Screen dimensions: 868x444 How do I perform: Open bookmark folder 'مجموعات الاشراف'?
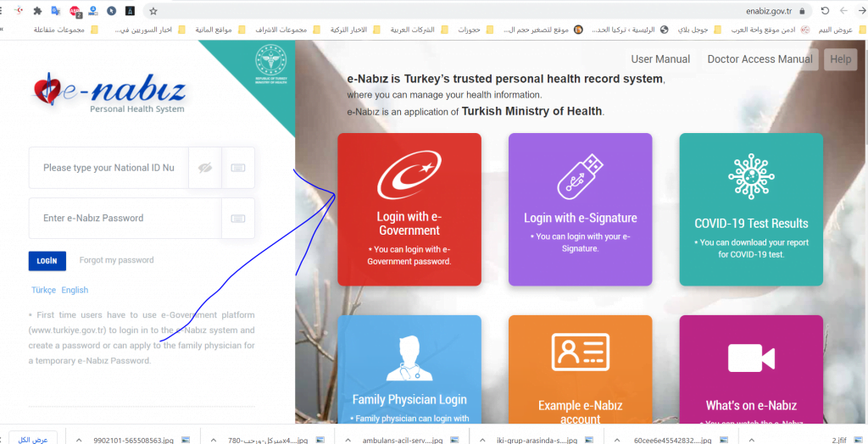288,30
